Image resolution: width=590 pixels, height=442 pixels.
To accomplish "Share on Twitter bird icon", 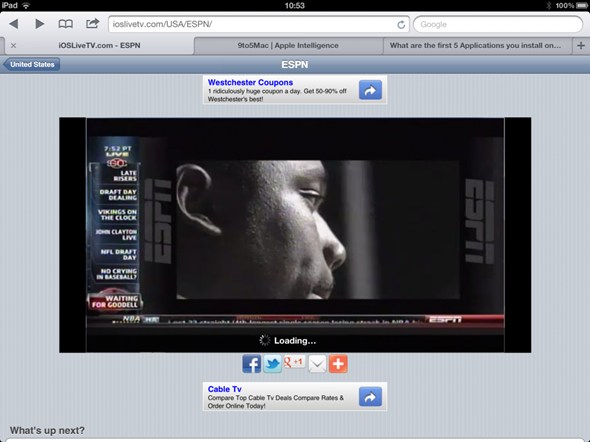I will [272, 364].
